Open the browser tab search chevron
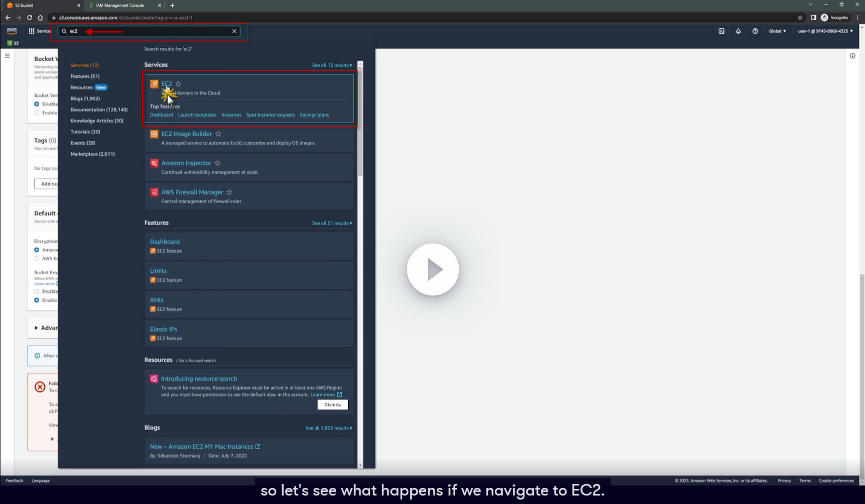The width and height of the screenshot is (865, 504). point(810,5)
